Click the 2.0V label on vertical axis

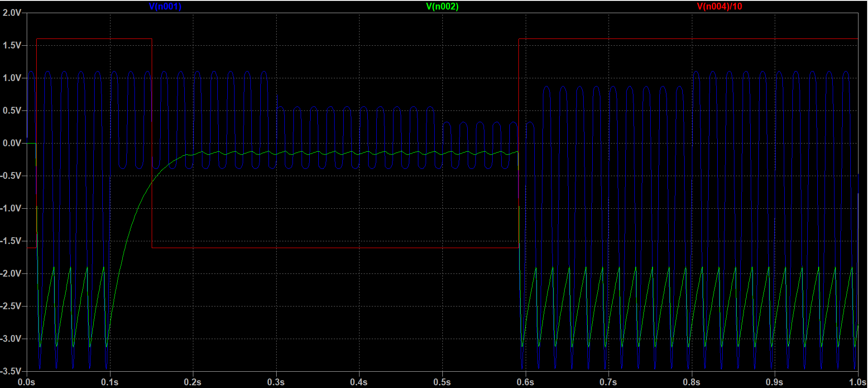pos(12,13)
